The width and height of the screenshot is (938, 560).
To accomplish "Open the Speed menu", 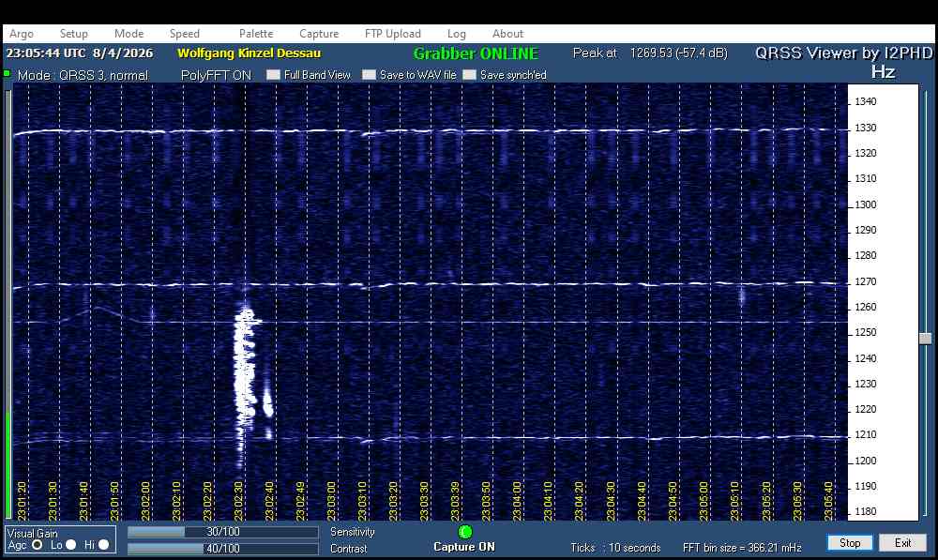I will pyautogui.click(x=184, y=34).
